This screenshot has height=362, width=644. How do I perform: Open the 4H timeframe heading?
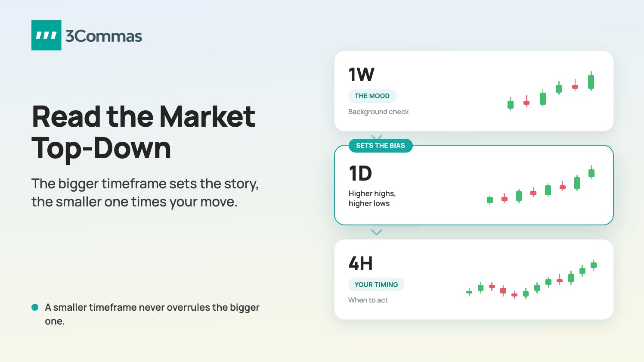click(x=361, y=263)
